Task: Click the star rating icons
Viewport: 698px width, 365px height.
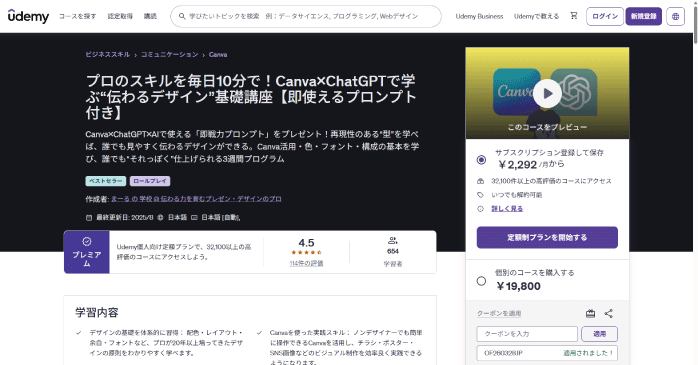Action: pos(306,252)
